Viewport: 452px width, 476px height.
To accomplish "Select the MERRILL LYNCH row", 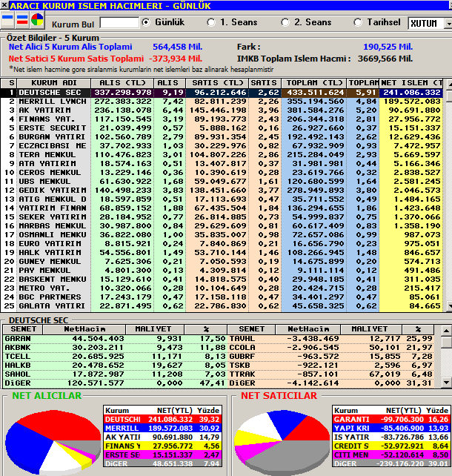I will (x=222, y=102).
